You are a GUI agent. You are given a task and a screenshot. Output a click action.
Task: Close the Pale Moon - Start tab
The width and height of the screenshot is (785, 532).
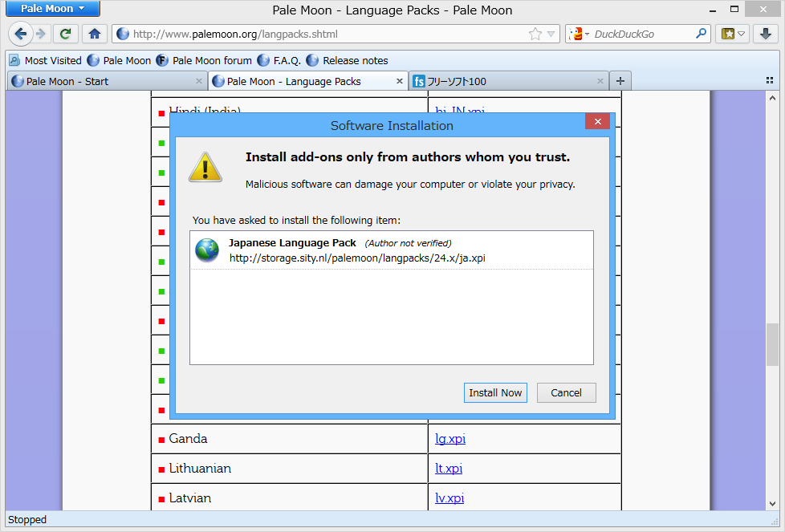[199, 81]
